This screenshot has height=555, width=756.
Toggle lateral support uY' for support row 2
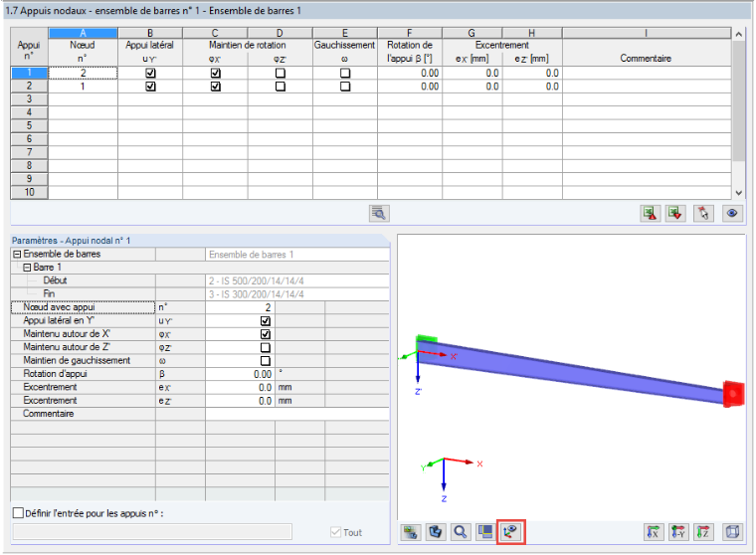pos(150,87)
